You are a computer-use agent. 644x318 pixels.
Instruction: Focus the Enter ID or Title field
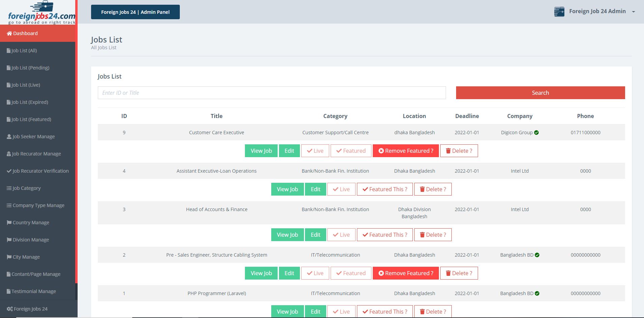pyautogui.click(x=272, y=93)
